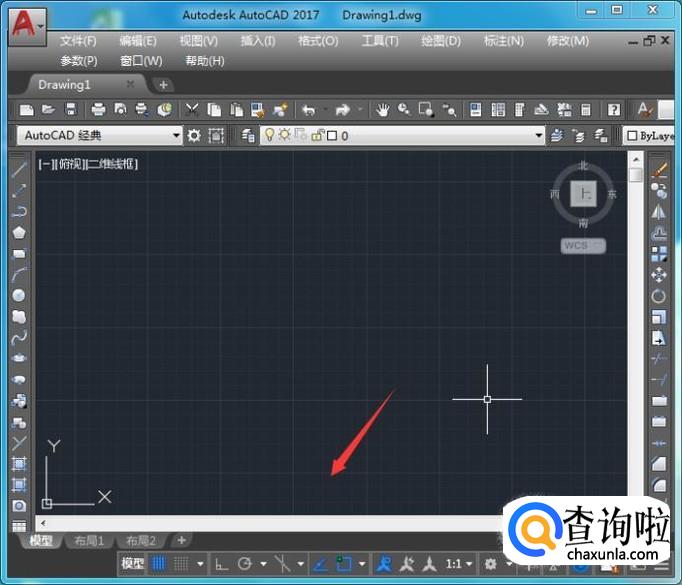Image resolution: width=682 pixels, height=585 pixels.
Task: Click the Undo arrow icon
Action: [x=309, y=110]
